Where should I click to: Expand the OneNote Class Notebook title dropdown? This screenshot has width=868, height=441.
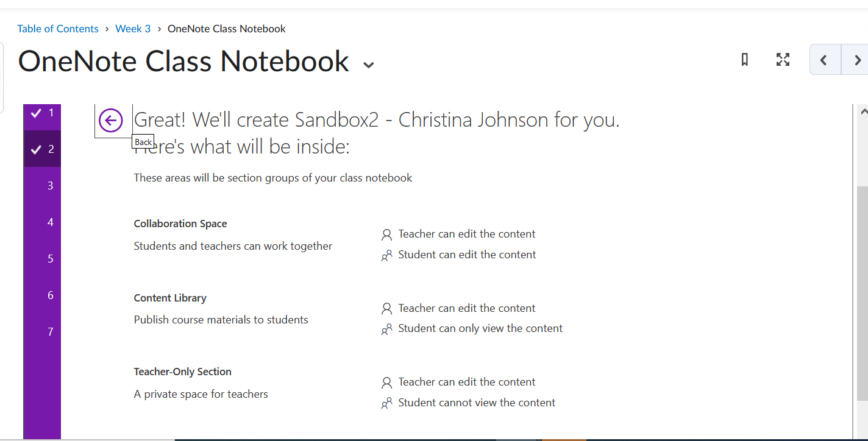(368, 65)
